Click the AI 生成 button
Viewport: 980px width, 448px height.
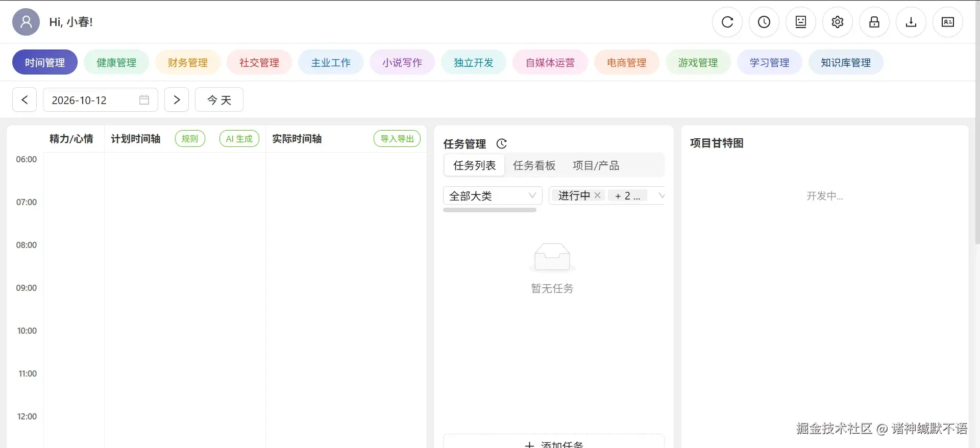(239, 139)
